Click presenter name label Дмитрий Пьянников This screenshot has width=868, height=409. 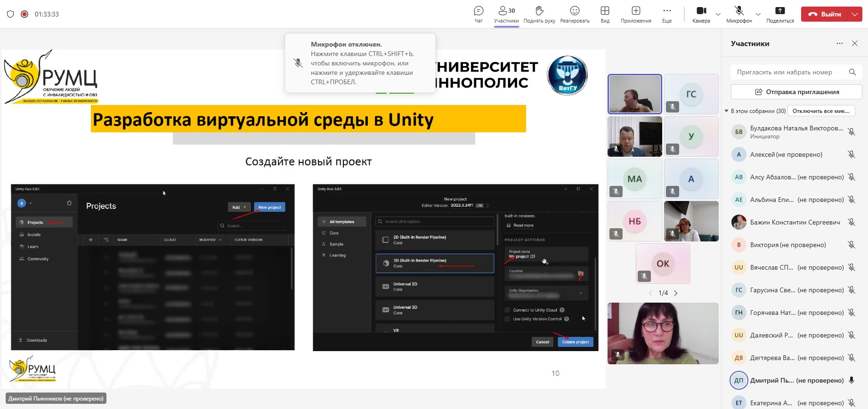[x=56, y=399]
